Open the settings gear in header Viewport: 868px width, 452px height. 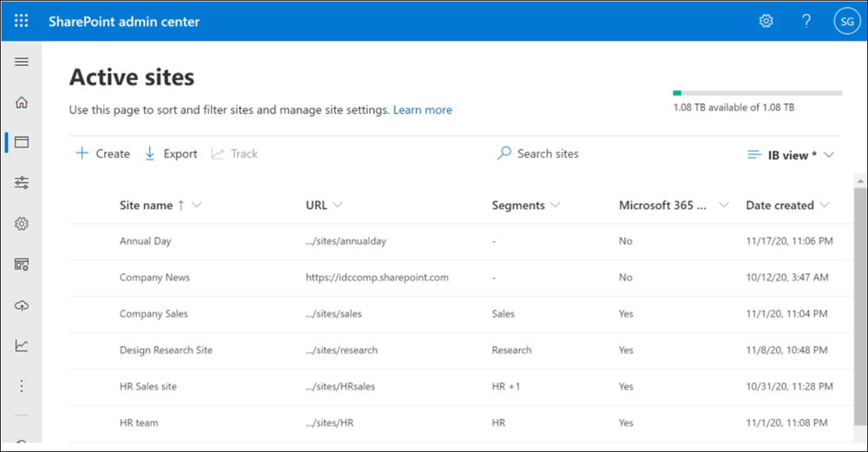pos(766,21)
